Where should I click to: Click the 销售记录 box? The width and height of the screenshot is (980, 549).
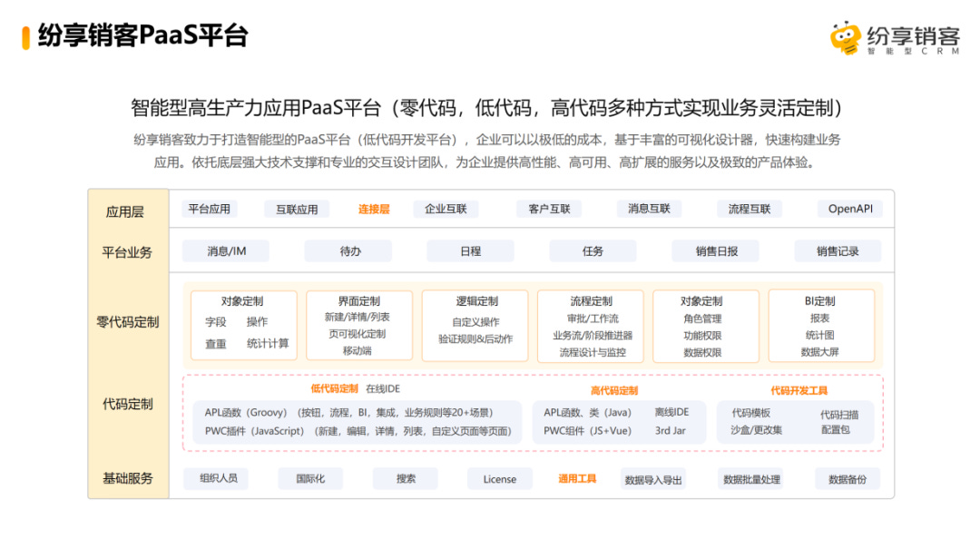click(838, 250)
